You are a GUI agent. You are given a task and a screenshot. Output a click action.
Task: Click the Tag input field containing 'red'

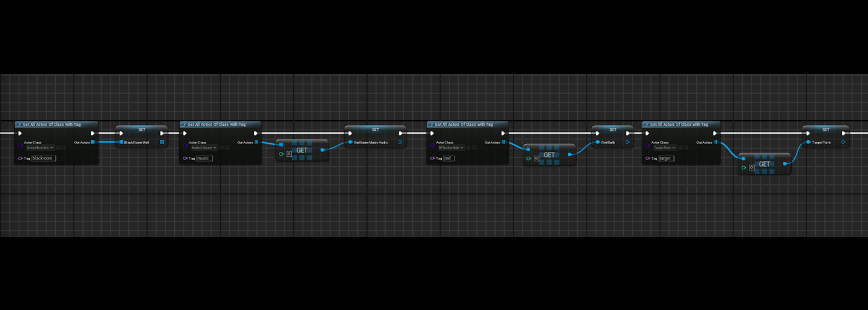click(448, 158)
